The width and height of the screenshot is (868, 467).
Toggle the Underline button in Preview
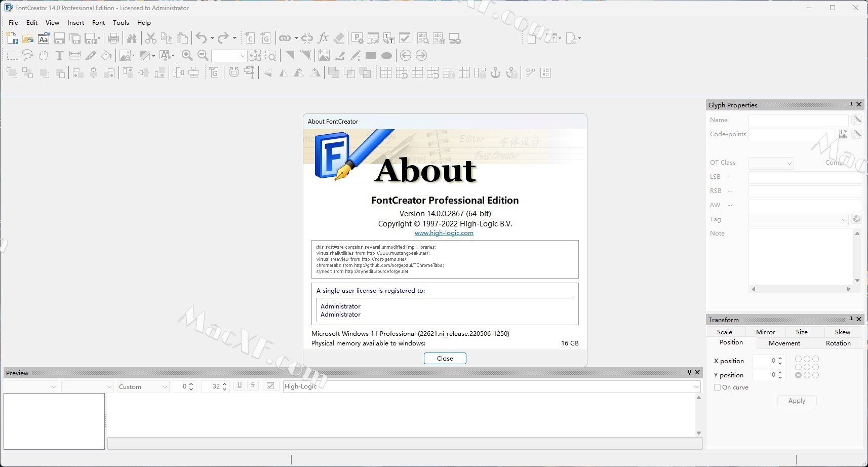pos(240,386)
